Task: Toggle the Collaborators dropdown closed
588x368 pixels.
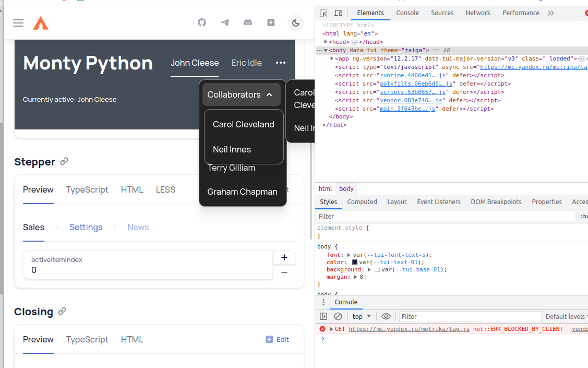Action: [241, 94]
